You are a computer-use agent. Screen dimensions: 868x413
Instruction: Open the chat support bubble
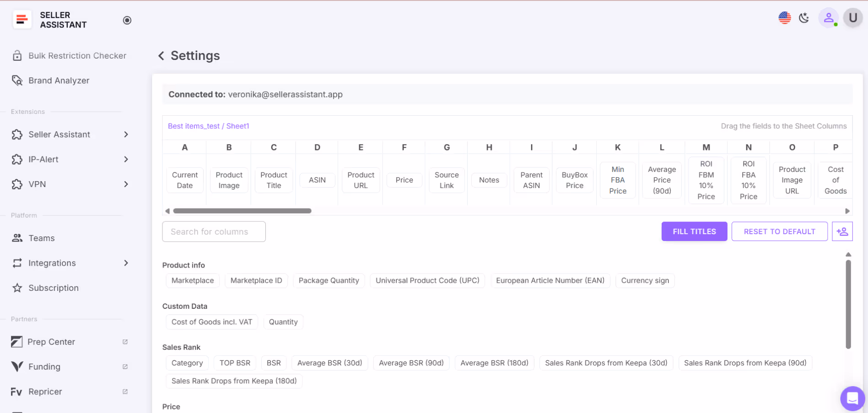coord(852,398)
